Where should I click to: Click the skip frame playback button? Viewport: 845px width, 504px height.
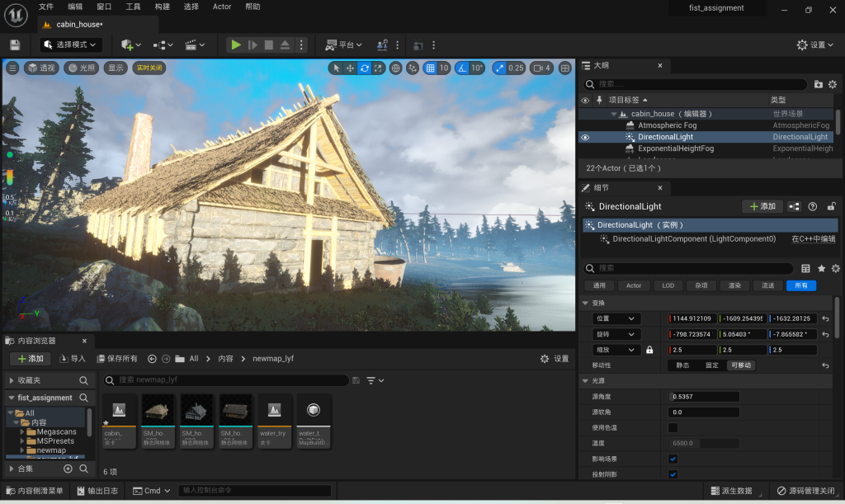point(253,45)
